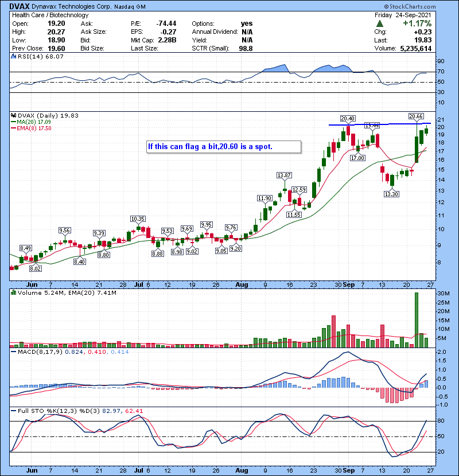Click the blue horizontal resistance line

point(379,124)
